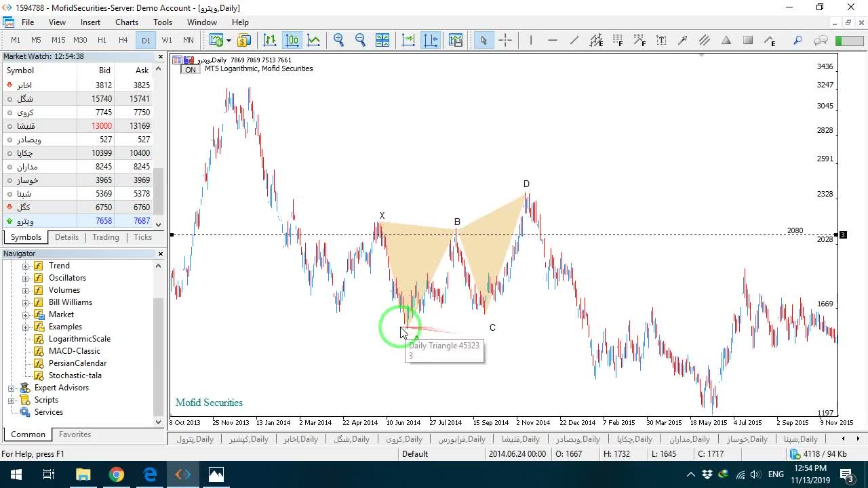This screenshot has height=488, width=868.
Task: Select the equidistant channel tool
Action: click(x=596, y=40)
